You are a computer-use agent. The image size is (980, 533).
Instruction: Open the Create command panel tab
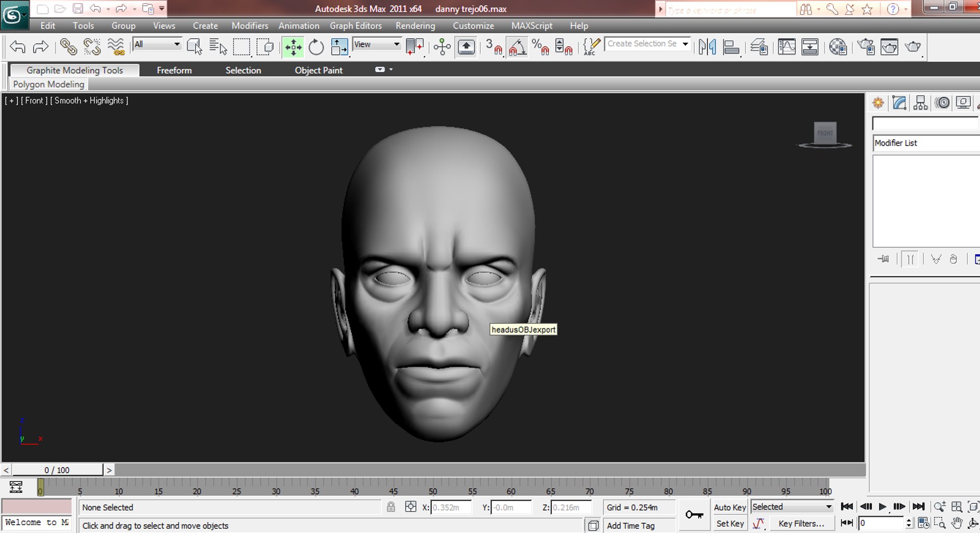878,103
